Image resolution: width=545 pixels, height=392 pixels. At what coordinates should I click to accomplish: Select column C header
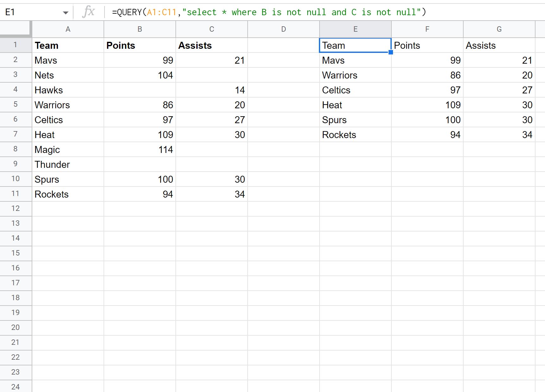pos(212,29)
